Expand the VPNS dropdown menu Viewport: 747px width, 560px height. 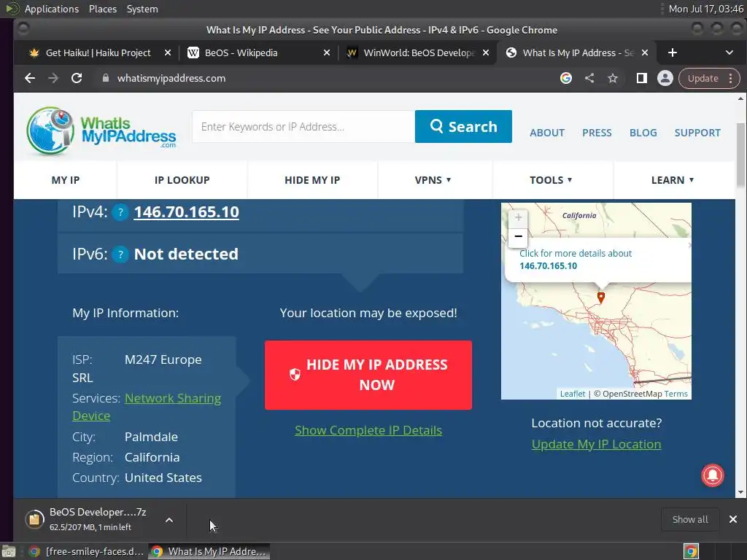pos(433,180)
